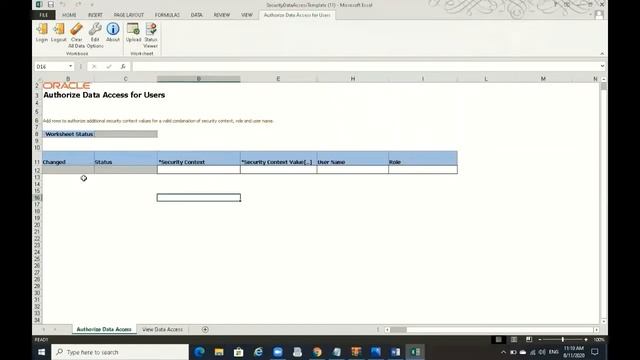Image resolution: width=640 pixels, height=360 pixels.
Task: Open the VIEW ribbon tab
Action: [x=247, y=15]
